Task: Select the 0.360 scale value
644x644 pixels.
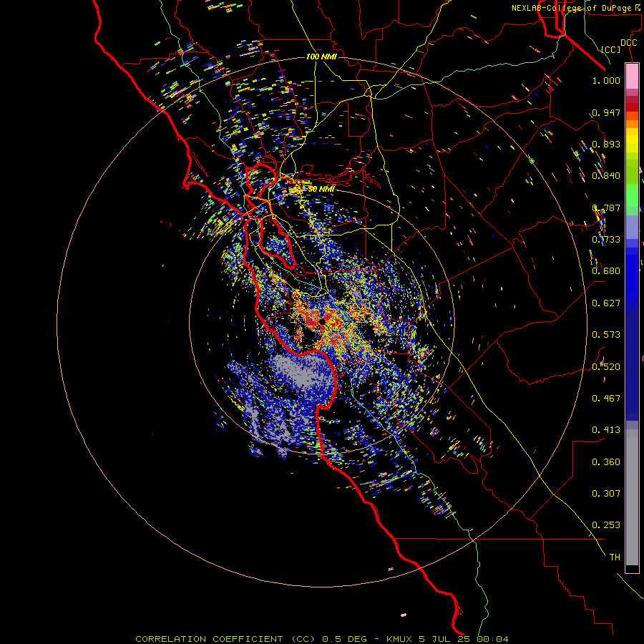Action: coord(606,462)
